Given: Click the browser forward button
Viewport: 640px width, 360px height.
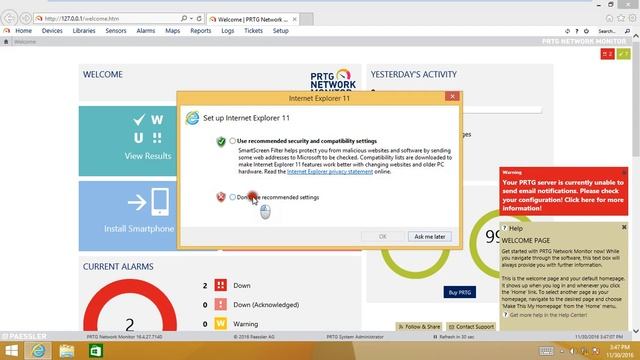Looking at the screenshot, I should pyautogui.click(x=26, y=18).
